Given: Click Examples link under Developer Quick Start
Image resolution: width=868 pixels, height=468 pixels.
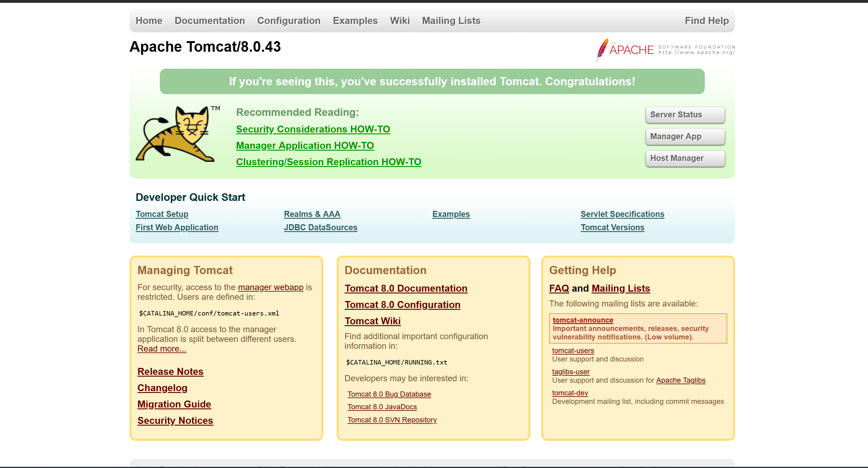Looking at the screenshot, I should tap(451, 214).
